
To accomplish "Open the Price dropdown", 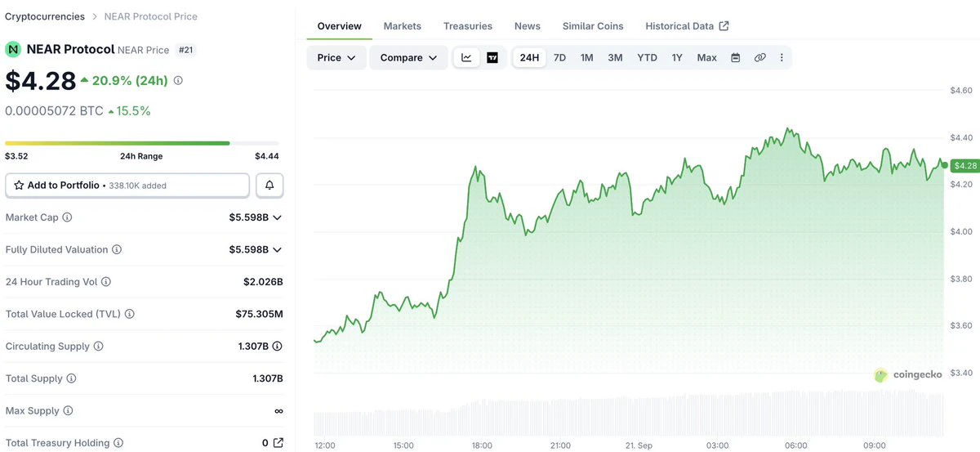I will click(336, 58).
